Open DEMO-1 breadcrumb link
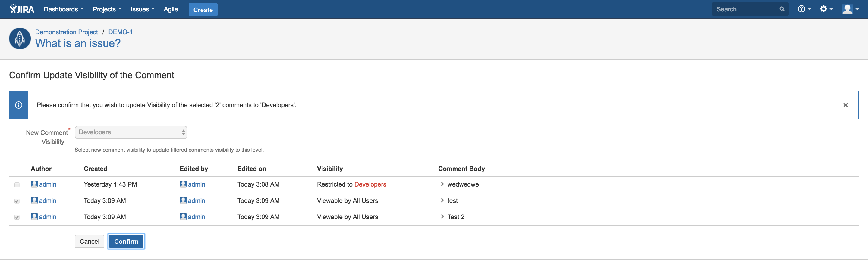 pyautogui.click(x=120, y=32)
